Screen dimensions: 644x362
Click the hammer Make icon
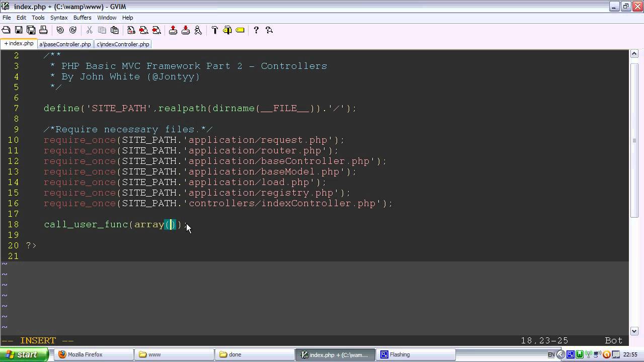[x=215, y=30]
